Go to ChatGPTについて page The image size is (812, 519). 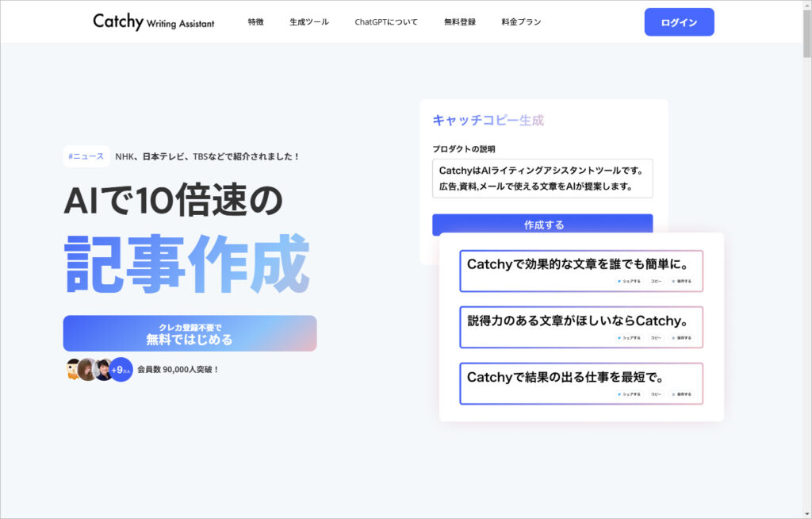coord(386,21)
